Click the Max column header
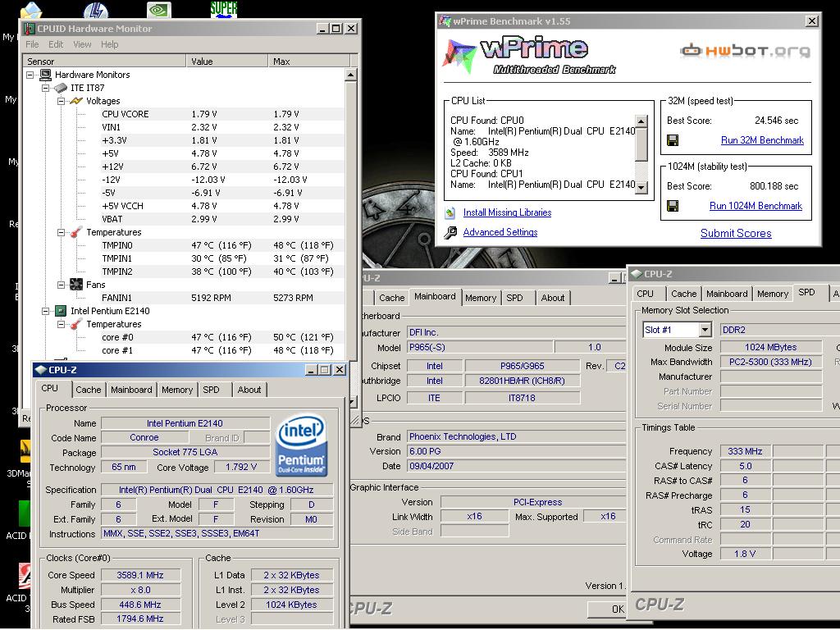 [308, 61]
